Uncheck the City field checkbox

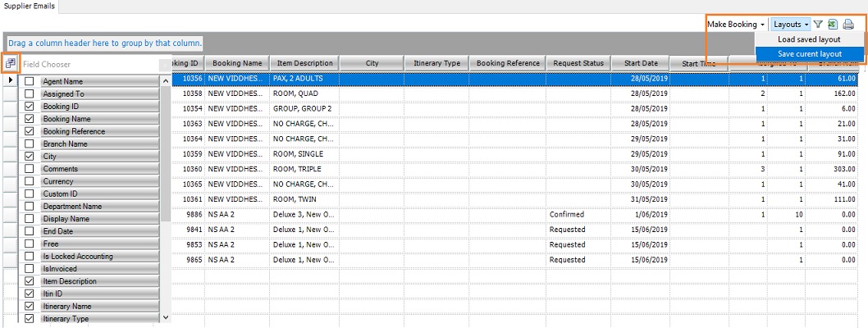pyautogui.click(x=30, y=156)
